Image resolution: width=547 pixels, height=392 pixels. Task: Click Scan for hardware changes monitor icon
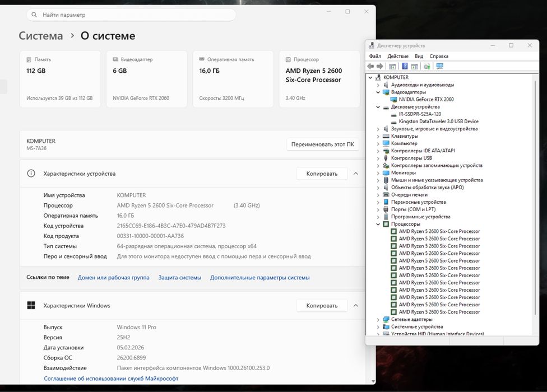coord(439,66)
